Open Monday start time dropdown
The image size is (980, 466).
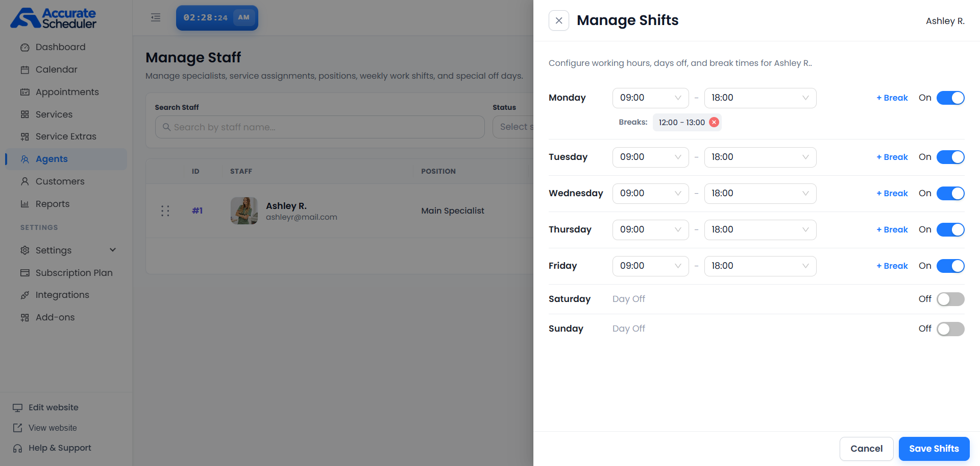[650, 98]
